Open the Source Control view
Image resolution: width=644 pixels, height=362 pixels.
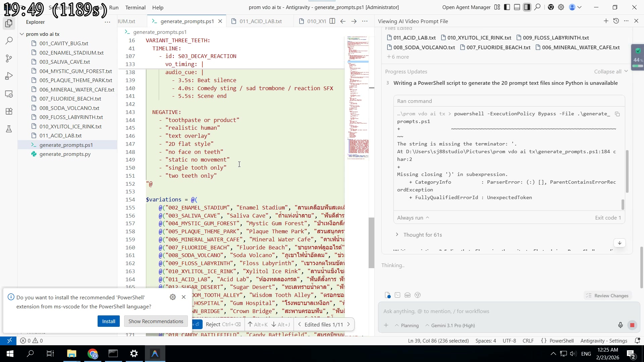(9, 58)
